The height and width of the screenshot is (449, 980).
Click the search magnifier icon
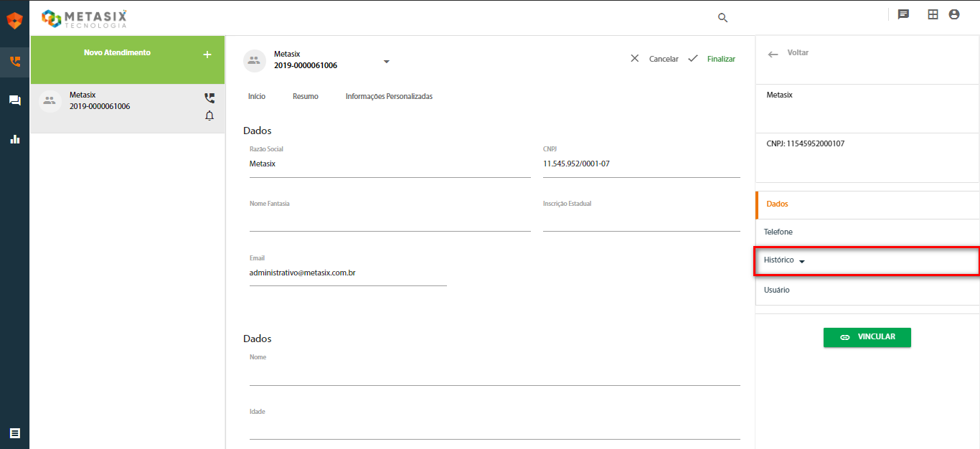tap(723, 18)
